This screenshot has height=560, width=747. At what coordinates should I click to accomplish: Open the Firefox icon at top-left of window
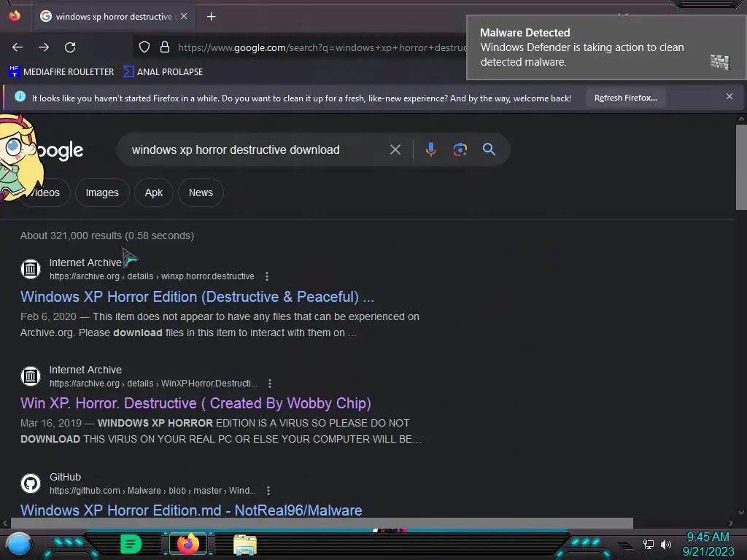(15, 16)
